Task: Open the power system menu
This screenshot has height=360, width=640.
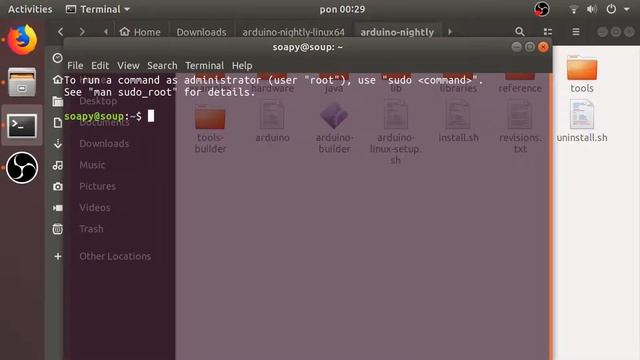Action: click(611, 9)
